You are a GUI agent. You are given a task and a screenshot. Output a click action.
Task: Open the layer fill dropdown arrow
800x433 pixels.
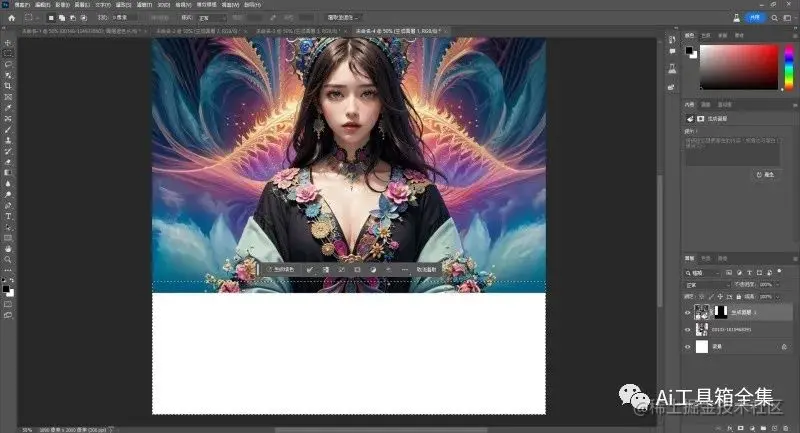(x=777, y=296)
